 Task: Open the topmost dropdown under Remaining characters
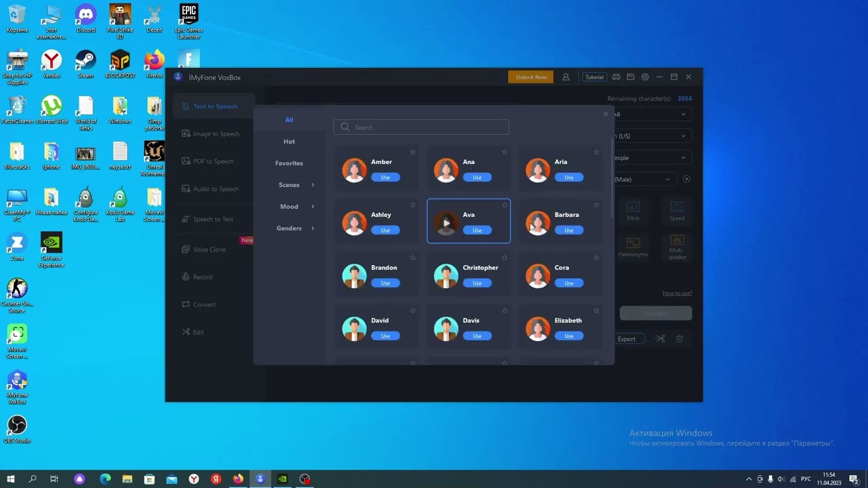tap(652, 115)
